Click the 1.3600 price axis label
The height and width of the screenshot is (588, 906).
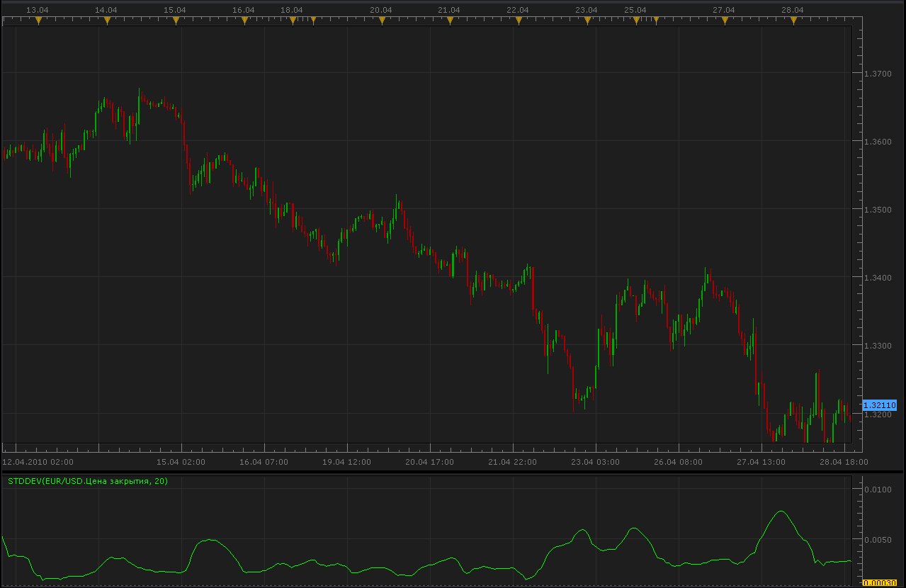click(879, 142)
